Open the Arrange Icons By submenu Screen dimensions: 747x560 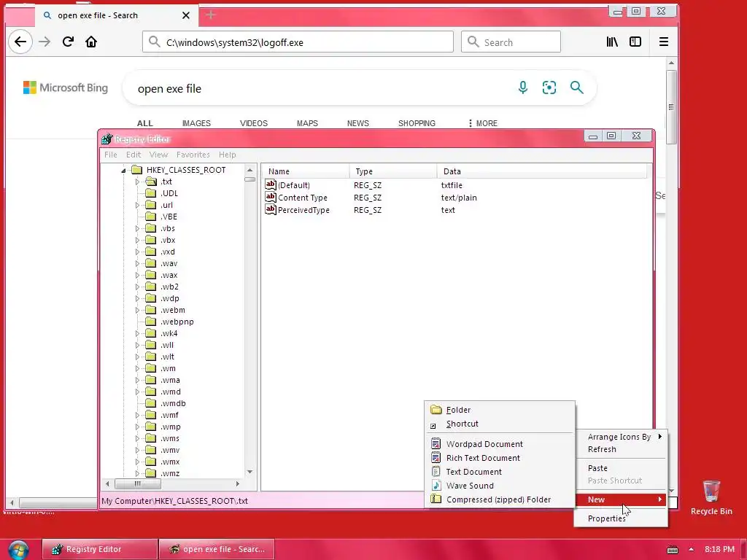pyautogui.click(x=621, y=437)
